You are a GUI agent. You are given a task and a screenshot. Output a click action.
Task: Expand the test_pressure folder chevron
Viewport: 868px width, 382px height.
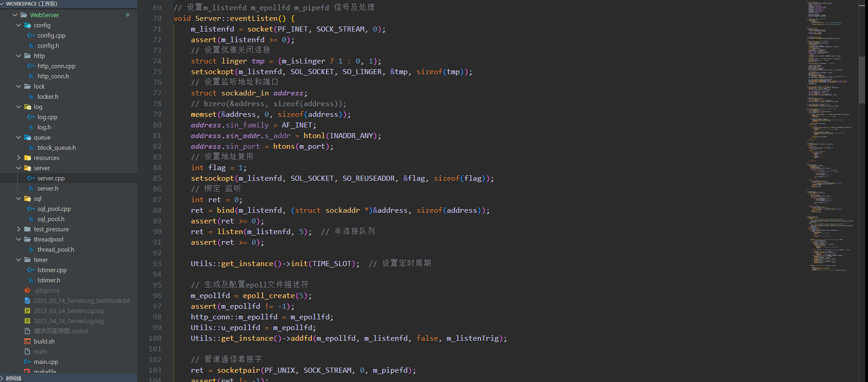click(x=19, y=229)
